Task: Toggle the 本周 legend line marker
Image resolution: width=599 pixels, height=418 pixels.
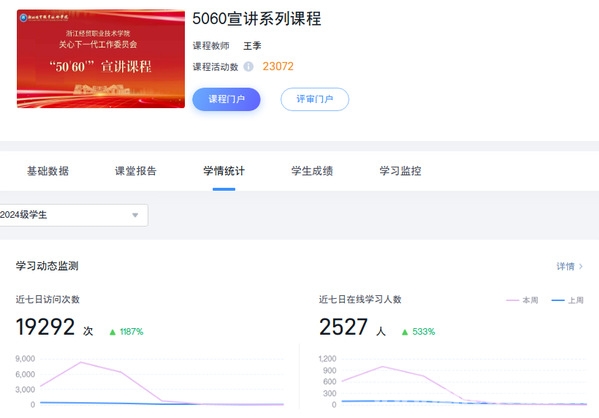Action: tap(512, 300)
